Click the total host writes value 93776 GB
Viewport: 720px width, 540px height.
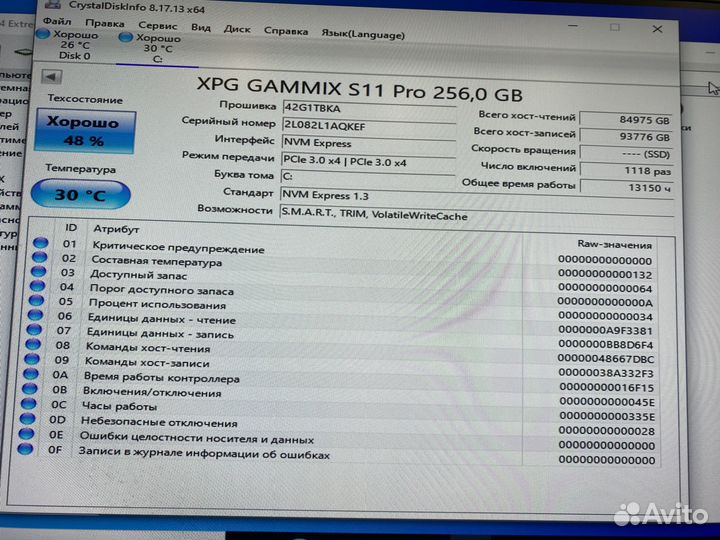coord(626,136)
